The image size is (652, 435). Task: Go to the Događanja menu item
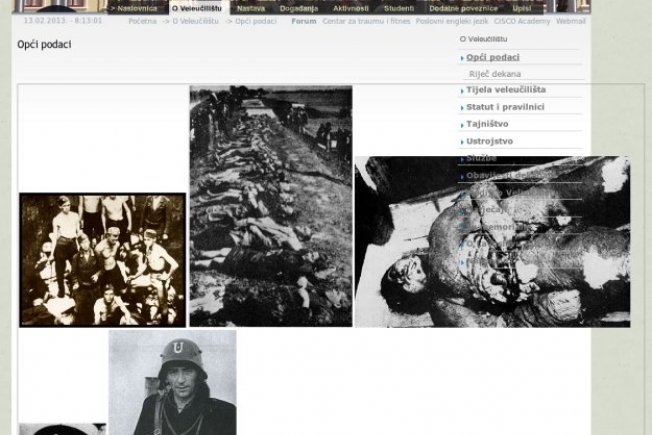coord(299,8)
